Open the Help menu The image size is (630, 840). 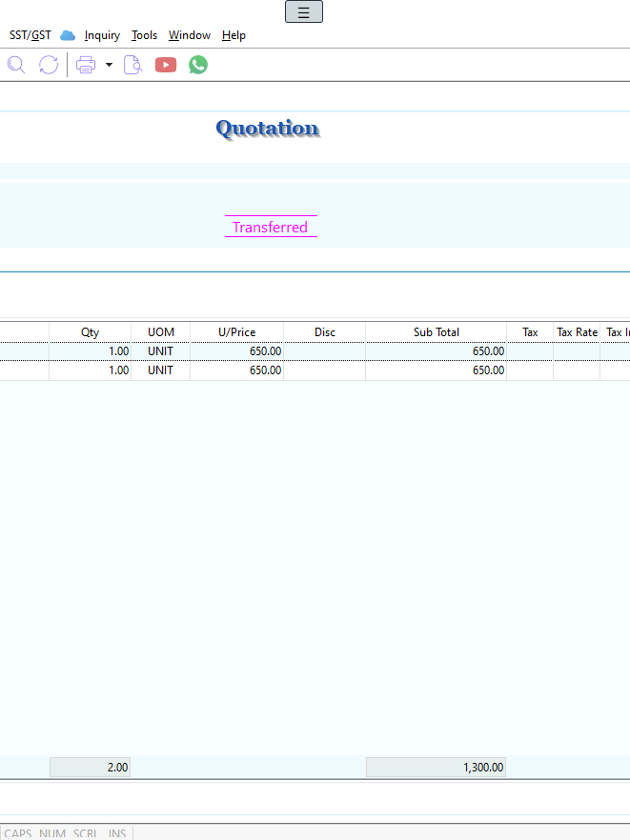pos(234,35)
